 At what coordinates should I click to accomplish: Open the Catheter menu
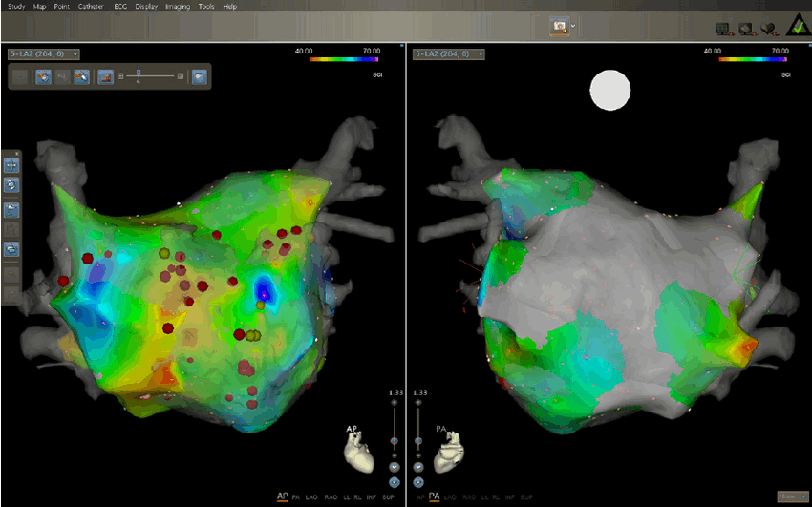tap(92, 6)
